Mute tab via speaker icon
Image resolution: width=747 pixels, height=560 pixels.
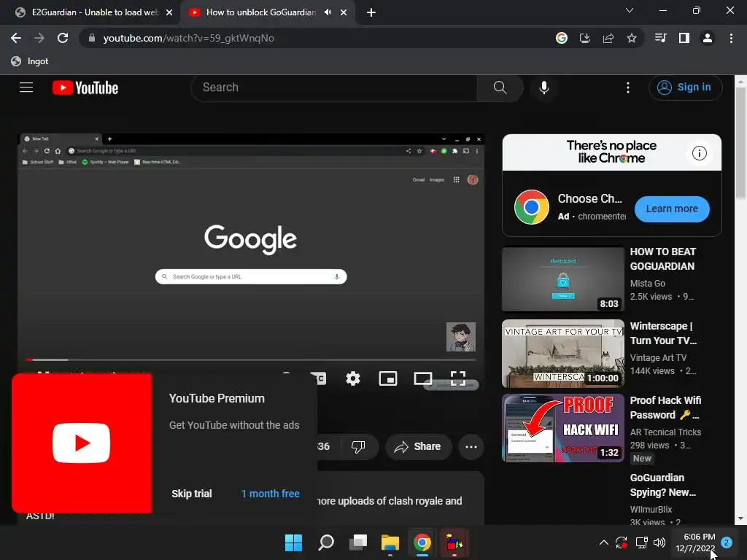click(x=328, y=12)
